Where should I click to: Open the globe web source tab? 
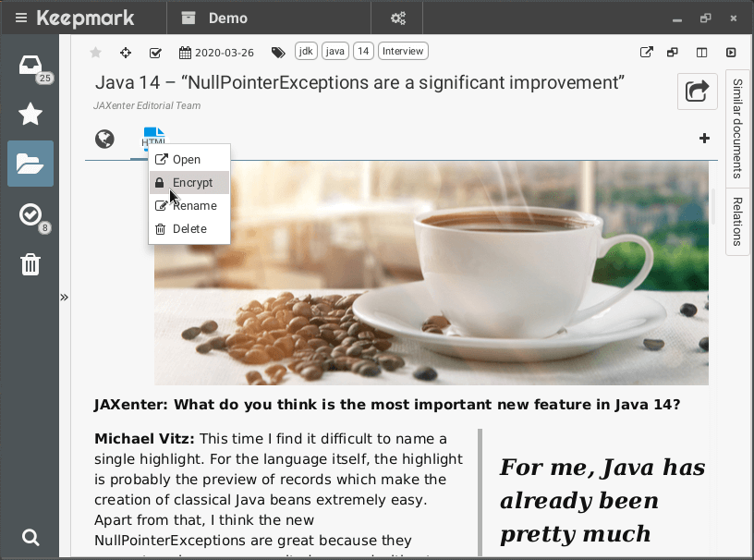click(x=105, y=140)
